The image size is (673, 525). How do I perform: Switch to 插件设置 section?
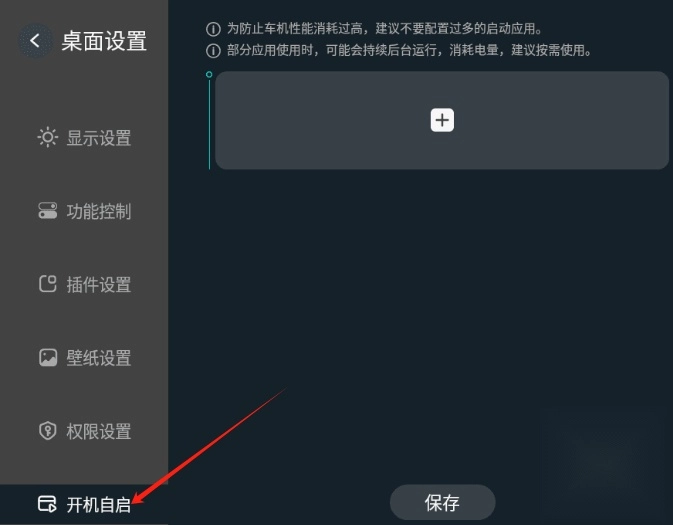click(84, 284)
